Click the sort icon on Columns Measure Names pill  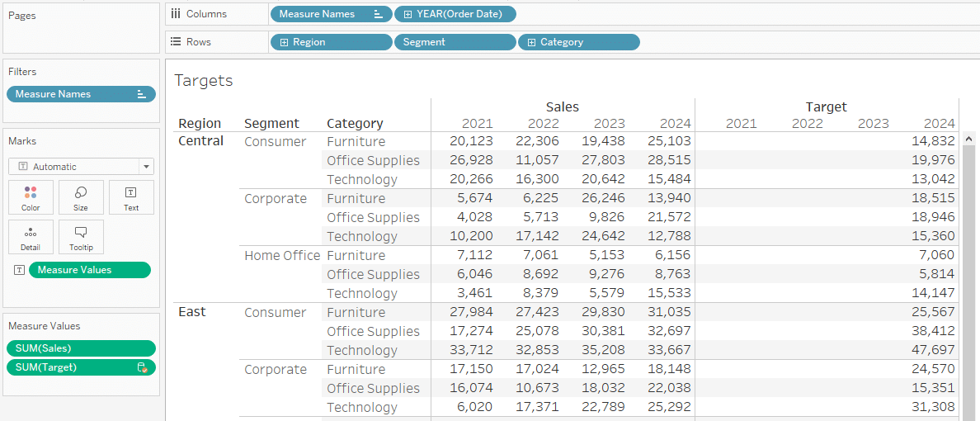[x=378, y=14]
